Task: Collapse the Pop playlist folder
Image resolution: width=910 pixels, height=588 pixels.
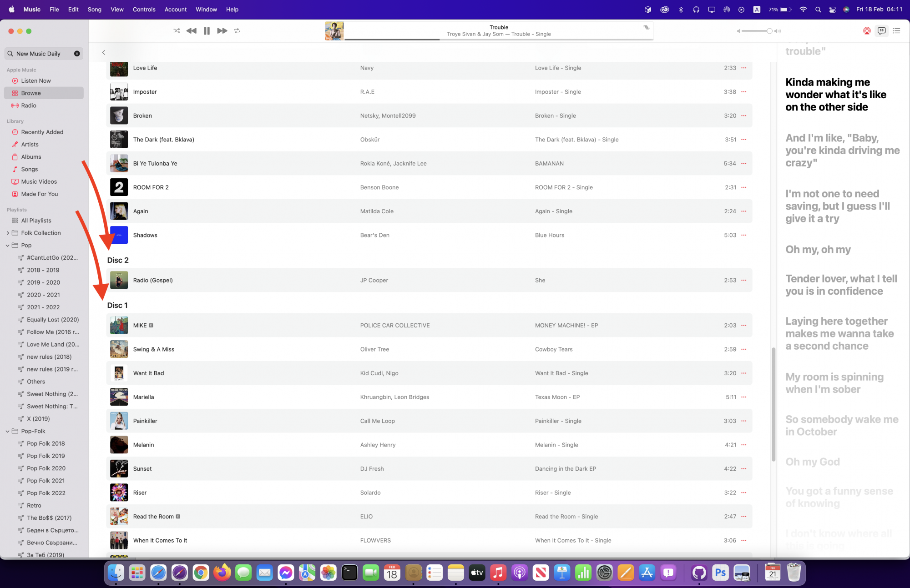Action: (x=8, y=245)
